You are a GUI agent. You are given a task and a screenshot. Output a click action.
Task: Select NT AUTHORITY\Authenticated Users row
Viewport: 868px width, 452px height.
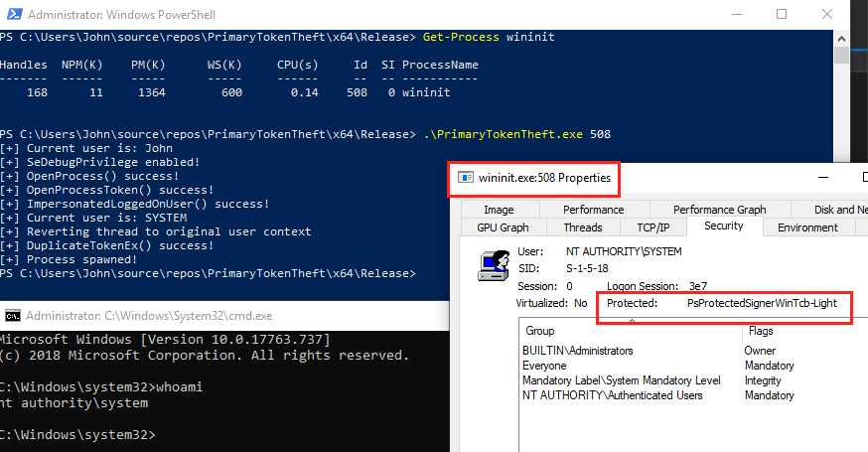coord(612,395)
